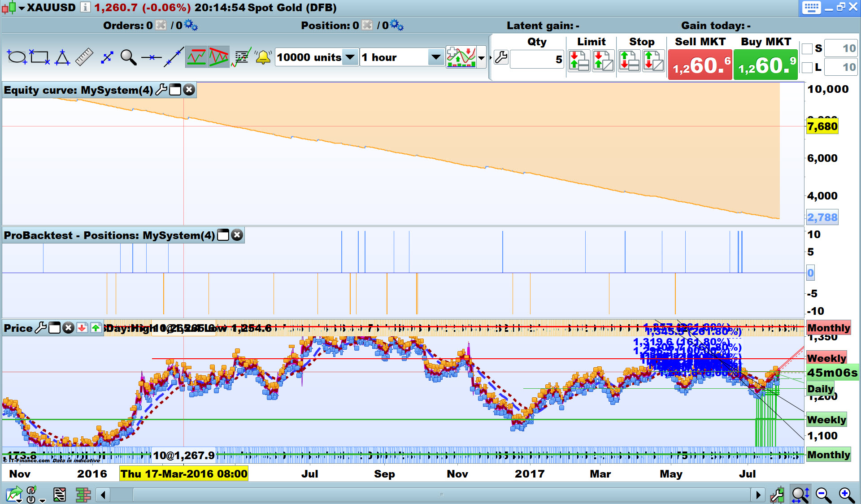Select the triangle drawing tool
This screenshot has height=504, width=861.
pos(62,57)
